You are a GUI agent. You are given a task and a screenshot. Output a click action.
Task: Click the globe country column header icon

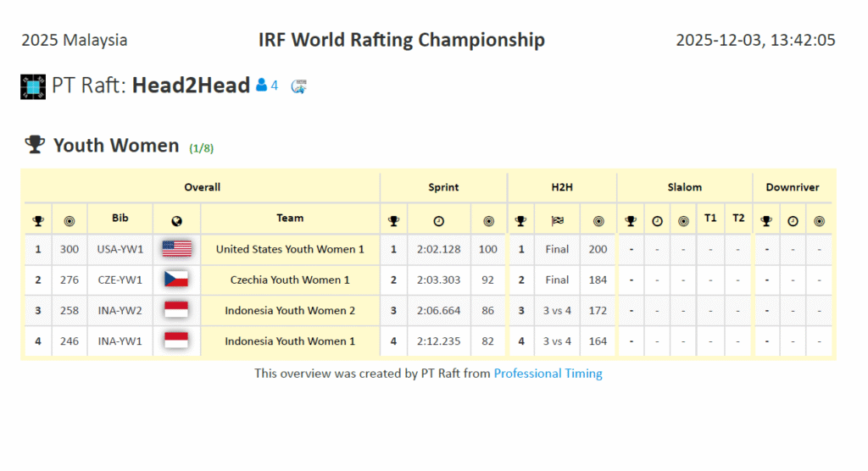coord(176,221)
